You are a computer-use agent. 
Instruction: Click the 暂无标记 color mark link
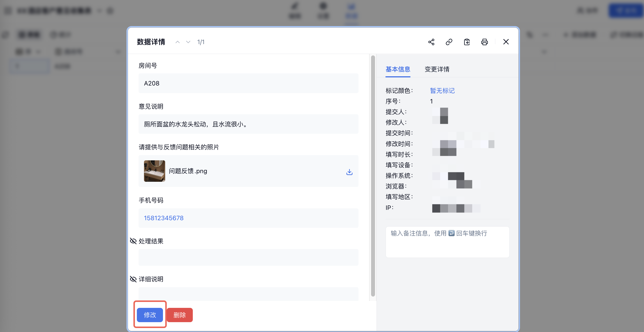442,91
